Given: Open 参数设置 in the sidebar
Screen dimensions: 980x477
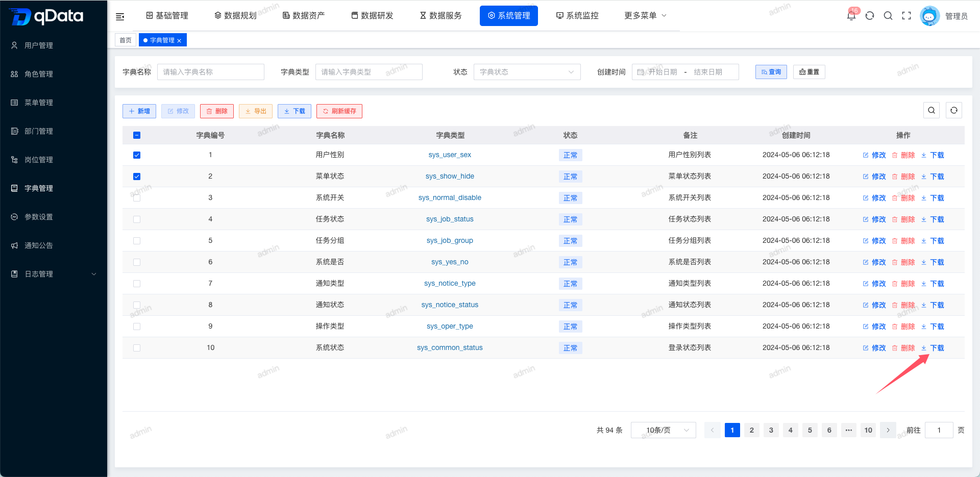Looking at the screenshot, I should tap(39, 217).
